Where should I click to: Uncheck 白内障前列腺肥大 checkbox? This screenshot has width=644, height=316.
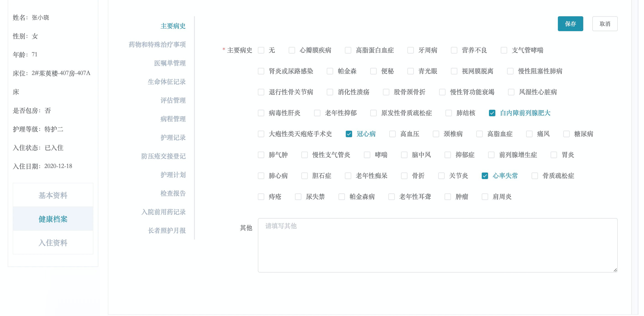coord(492,113)
